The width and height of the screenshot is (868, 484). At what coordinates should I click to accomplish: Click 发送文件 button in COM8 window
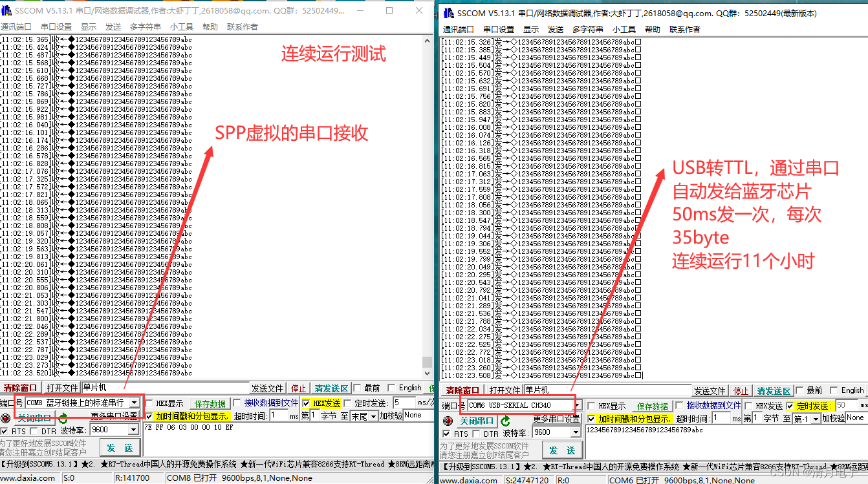[x=268, y=388]
